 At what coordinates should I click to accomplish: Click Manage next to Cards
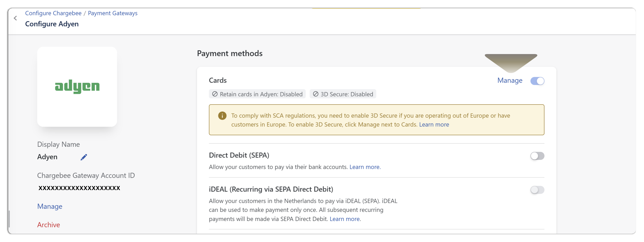[510, 80]
